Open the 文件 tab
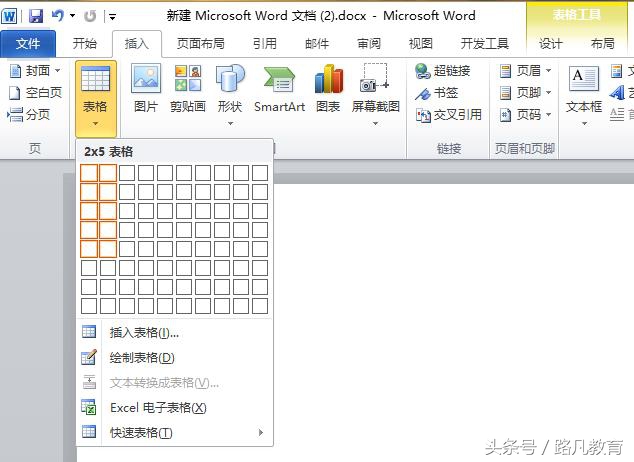The image size is (634, 462). click(28, 43)
